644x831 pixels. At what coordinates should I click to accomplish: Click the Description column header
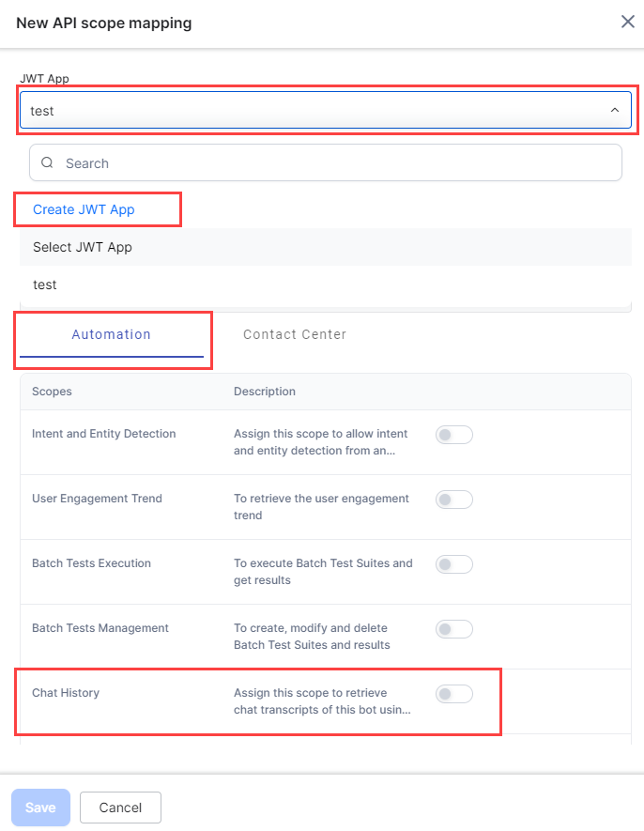(265, 392)
